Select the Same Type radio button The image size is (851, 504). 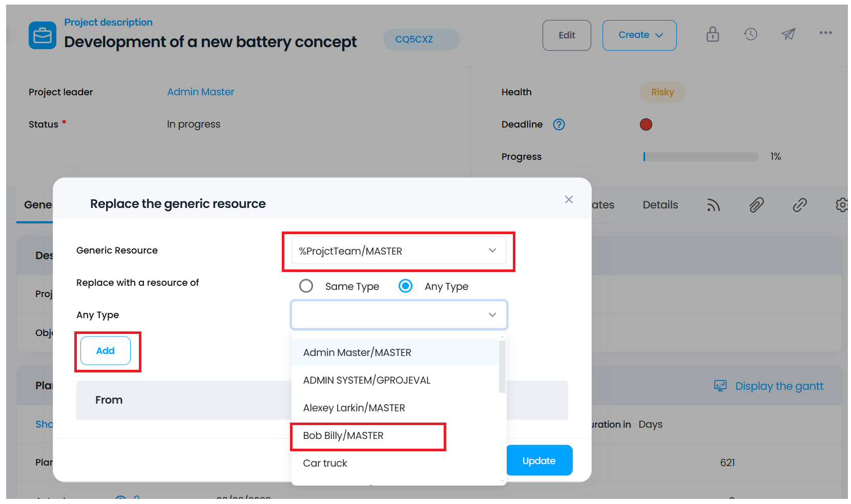pyautogui.click(x=306, y=286)
